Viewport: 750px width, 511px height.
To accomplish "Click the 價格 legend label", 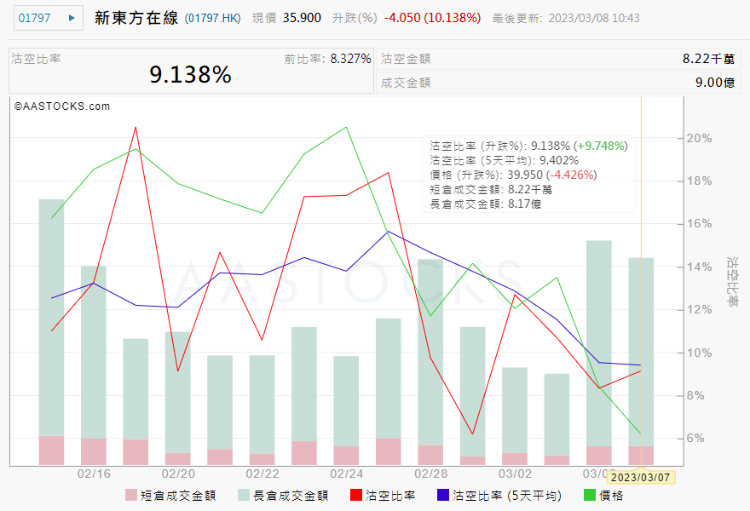I will (x=611, y=496).
